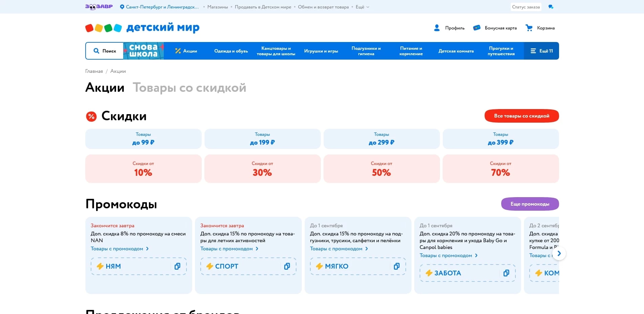Click the location pin to change city
Viewport: 644px width, 314px height.
coord(122,6)
